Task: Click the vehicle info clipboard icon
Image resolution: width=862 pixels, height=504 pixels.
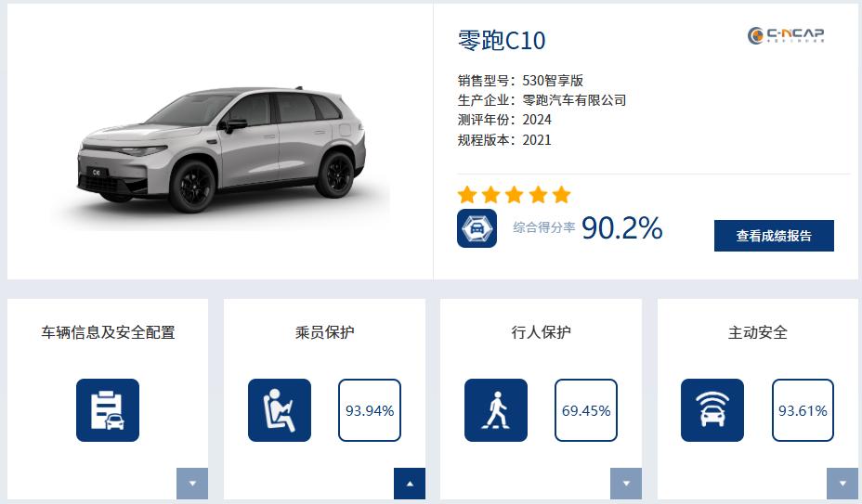Action: click(108, 410)
